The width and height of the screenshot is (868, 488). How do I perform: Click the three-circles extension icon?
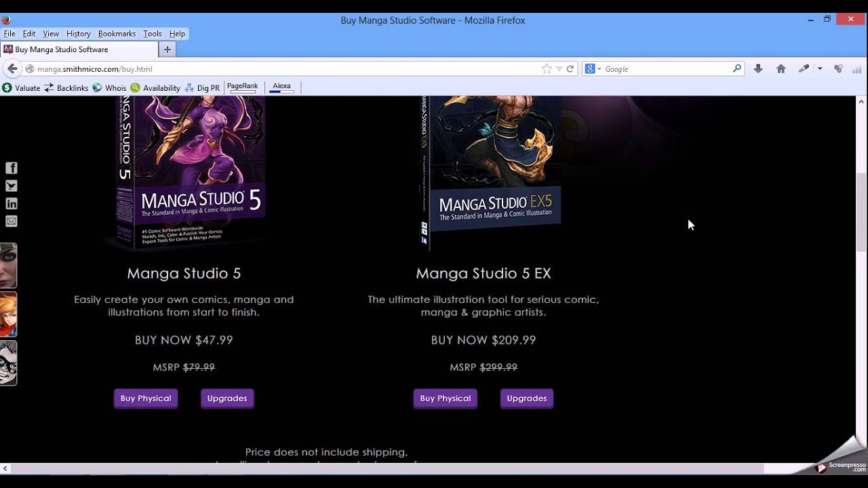click(838, 68)
